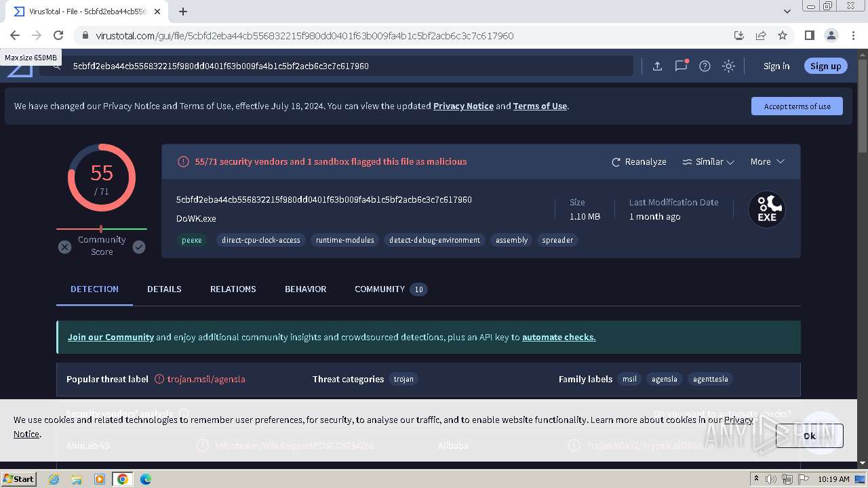Click the file hash text in summary
Screen dimensions: 868x488
(324, 199)
